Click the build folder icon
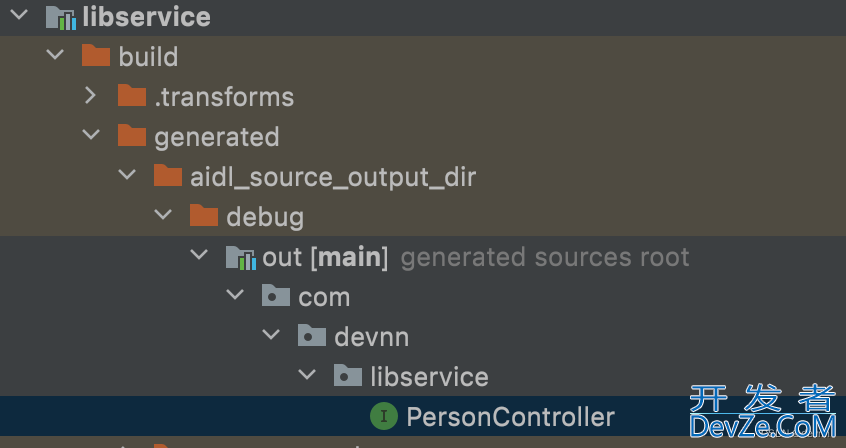The width and height of the screenshot is (846, 448). coord(96,56)
